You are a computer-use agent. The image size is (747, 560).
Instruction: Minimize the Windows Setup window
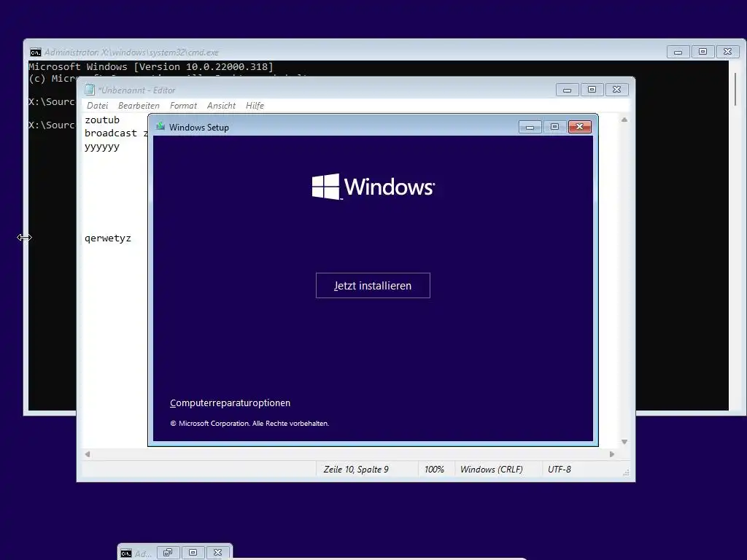[530, 127]
